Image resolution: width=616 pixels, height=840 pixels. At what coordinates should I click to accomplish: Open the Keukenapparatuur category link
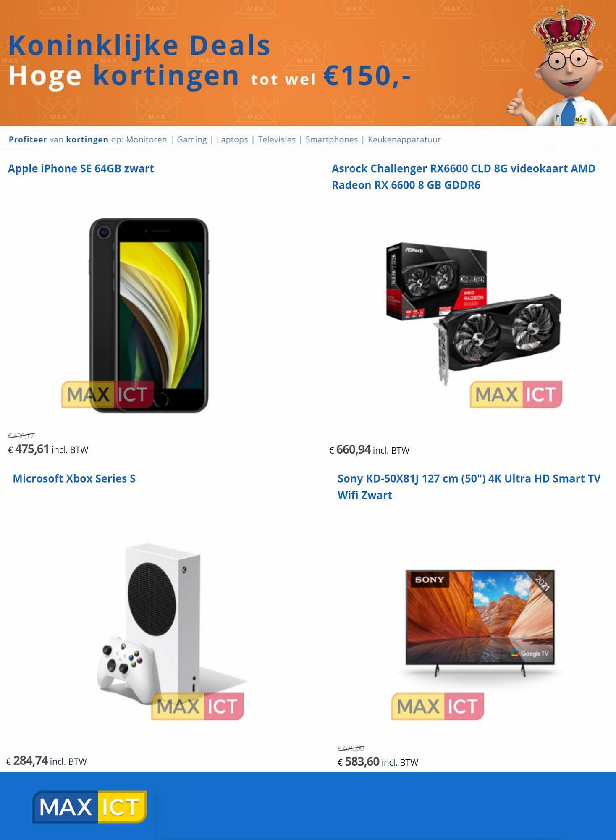click(404, 139)
